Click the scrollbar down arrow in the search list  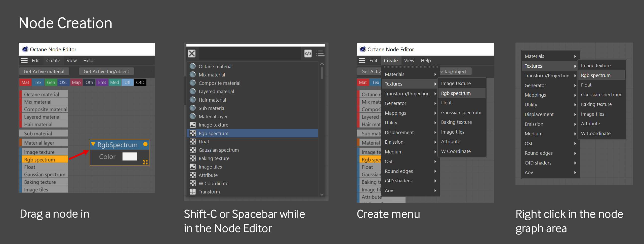coord(322,194)
